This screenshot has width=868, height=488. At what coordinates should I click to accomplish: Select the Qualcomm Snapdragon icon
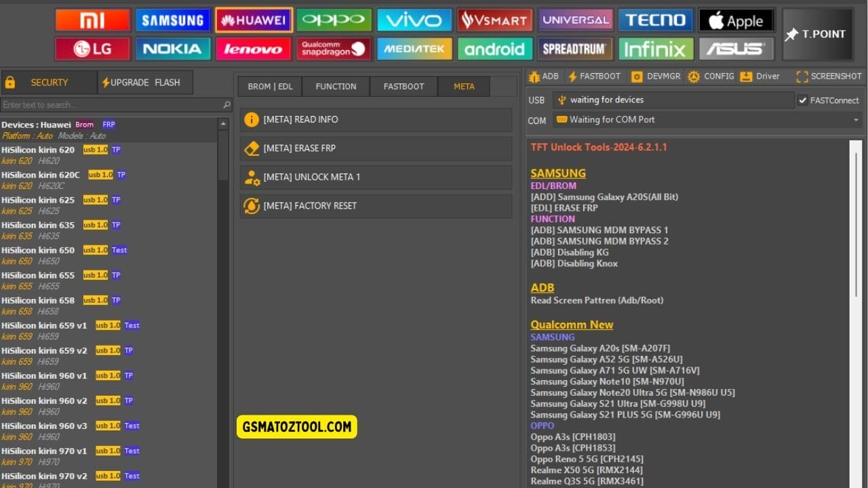(x=334, y=48)
